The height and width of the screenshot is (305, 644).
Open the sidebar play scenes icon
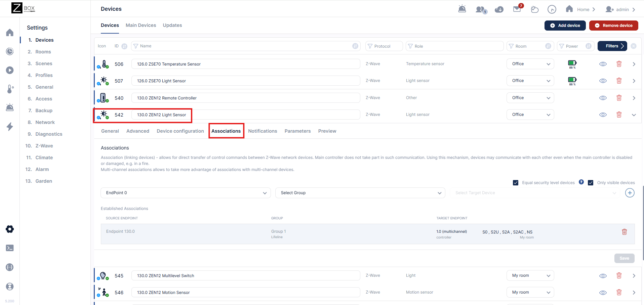[x=10, y=70]
